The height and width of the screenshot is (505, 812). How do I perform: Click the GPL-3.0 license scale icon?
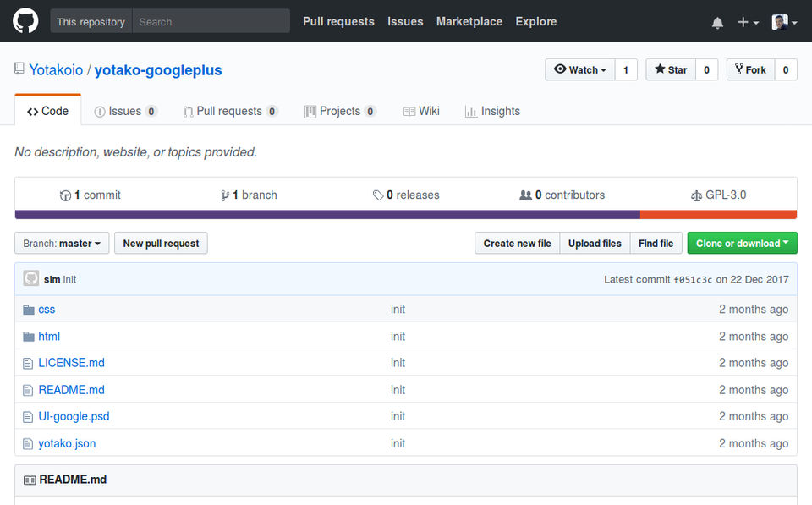click(696, 195)
